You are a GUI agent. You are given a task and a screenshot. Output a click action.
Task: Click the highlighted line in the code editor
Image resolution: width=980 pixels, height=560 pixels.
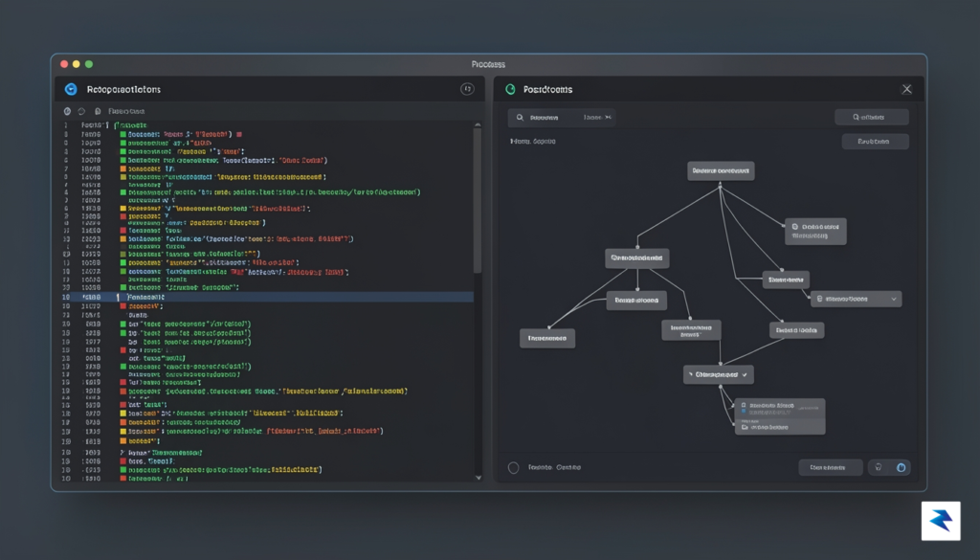[266, 298]
